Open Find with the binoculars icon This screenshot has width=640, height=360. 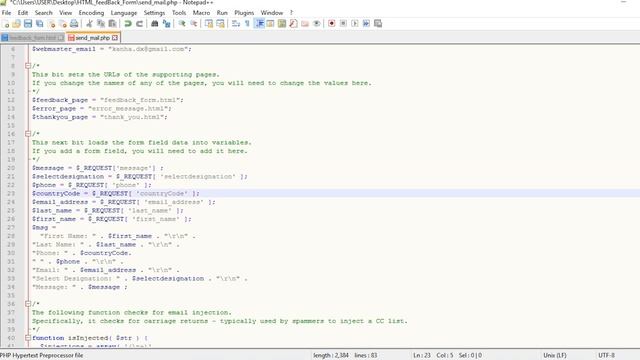[155, 24]
